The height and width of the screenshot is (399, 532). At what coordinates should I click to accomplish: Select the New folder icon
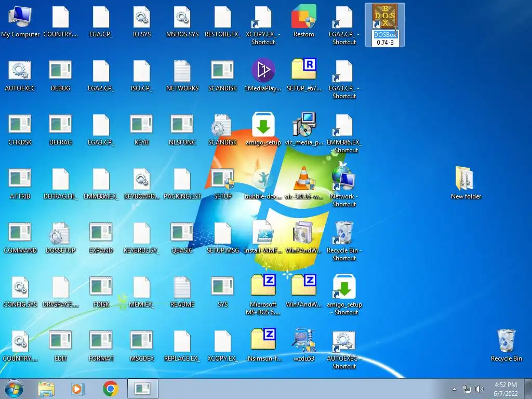[464, 179]
